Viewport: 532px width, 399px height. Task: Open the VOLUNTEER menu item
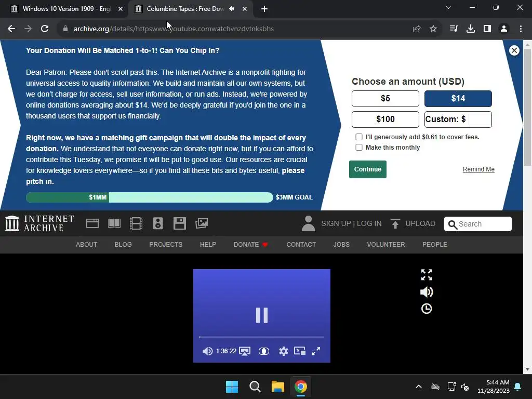click(x=386, y=245)
